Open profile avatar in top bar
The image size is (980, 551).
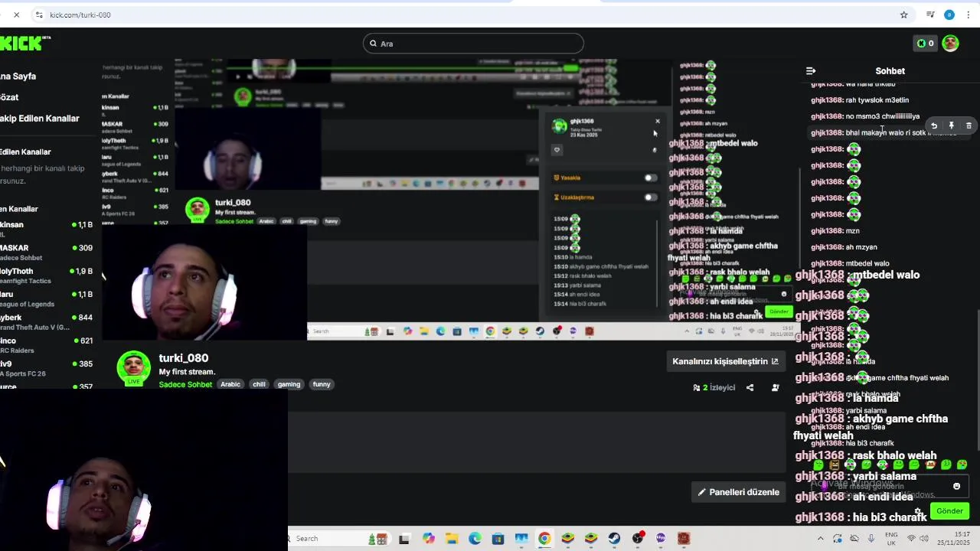pyautogui.click(x=950, y=43)
